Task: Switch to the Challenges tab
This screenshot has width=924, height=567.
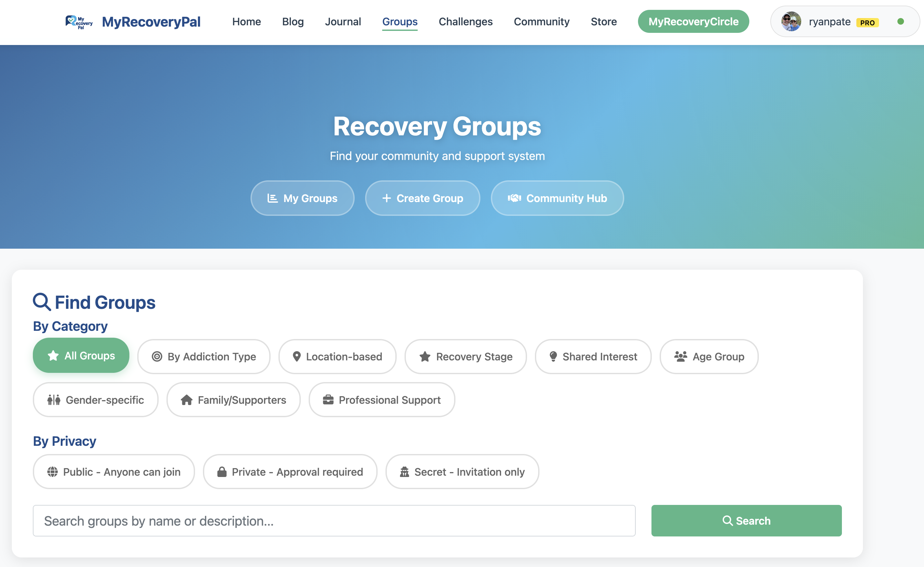Action: tap(465, 21)
